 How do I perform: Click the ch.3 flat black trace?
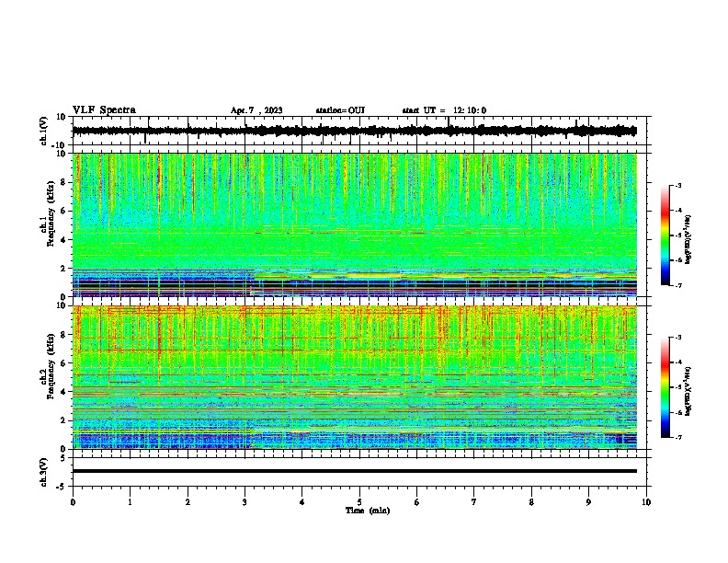(x=355, y=471)
